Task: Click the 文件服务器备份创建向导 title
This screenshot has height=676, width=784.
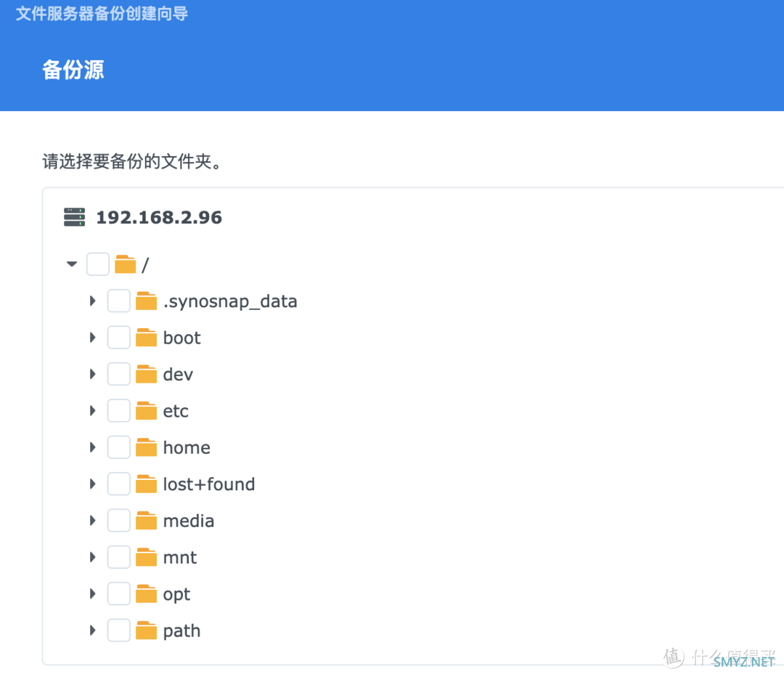Action: click(102, 14)
